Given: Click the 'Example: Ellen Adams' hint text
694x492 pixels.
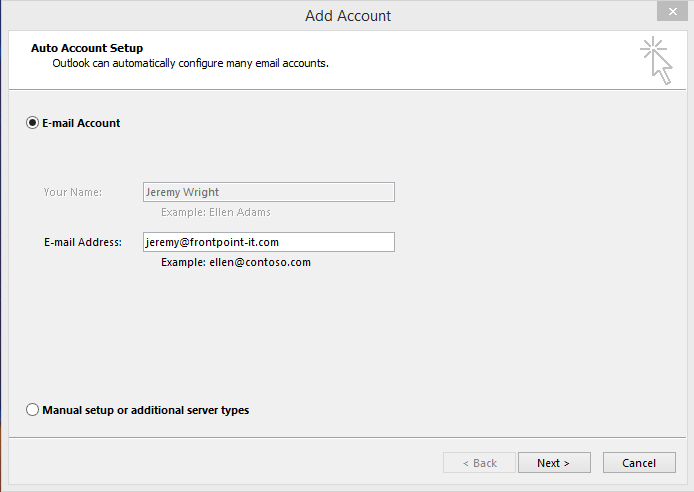Looking at the screenshot, I should click(x=216, y=212).
